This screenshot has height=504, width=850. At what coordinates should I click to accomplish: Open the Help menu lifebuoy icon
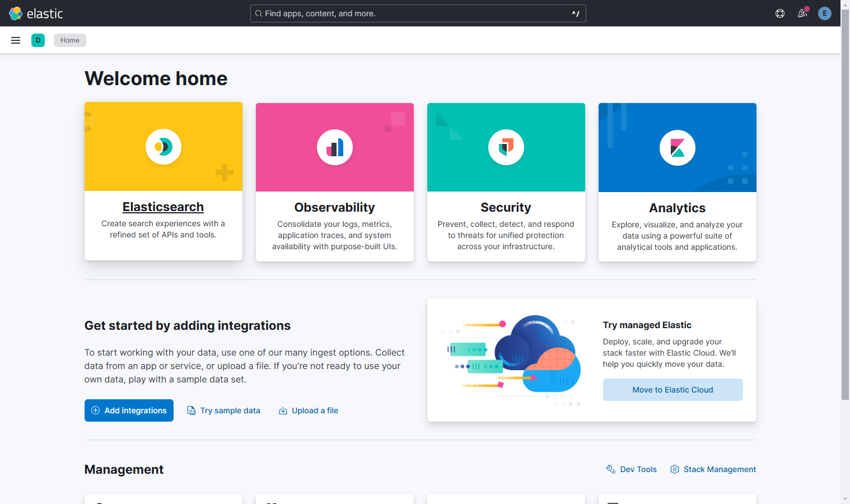point(780,13)
